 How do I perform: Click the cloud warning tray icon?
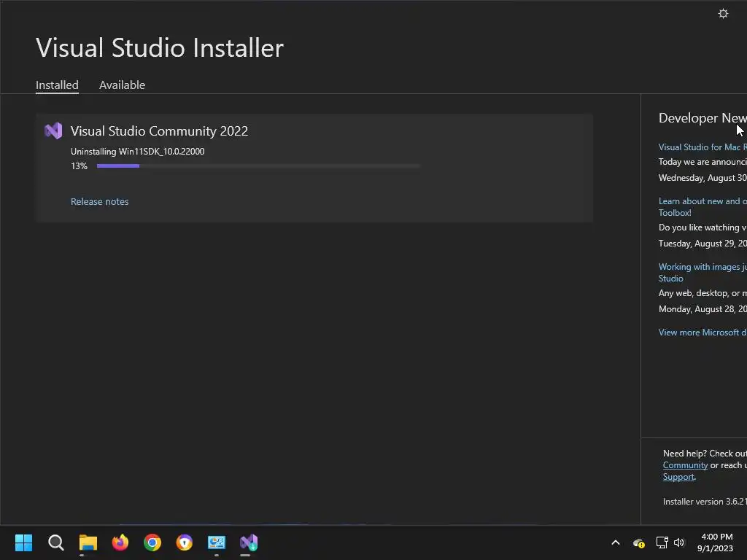pyautogui.click(x=639, y=542)
